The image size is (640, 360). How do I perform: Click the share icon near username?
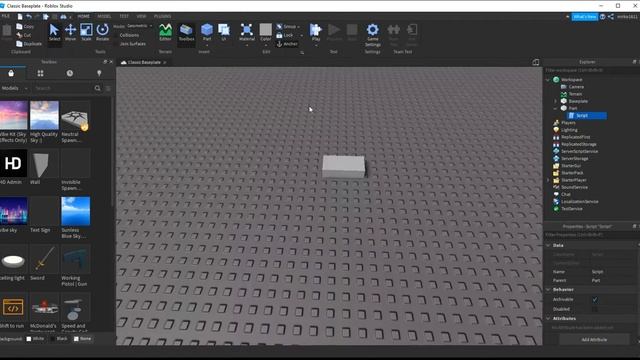point(611,17)
